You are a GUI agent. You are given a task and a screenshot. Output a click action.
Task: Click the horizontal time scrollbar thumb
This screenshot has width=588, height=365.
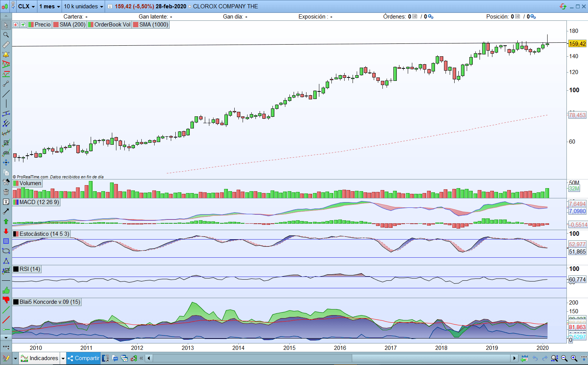point(431,358)
